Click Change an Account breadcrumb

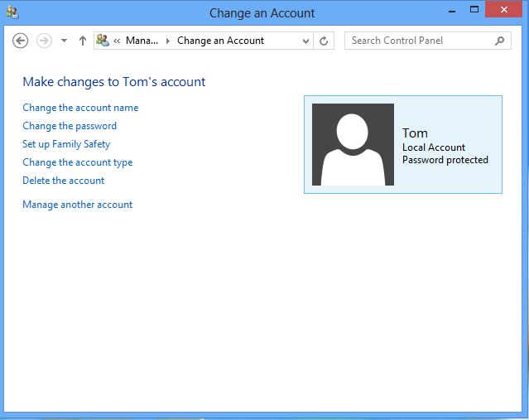point(220,41)
